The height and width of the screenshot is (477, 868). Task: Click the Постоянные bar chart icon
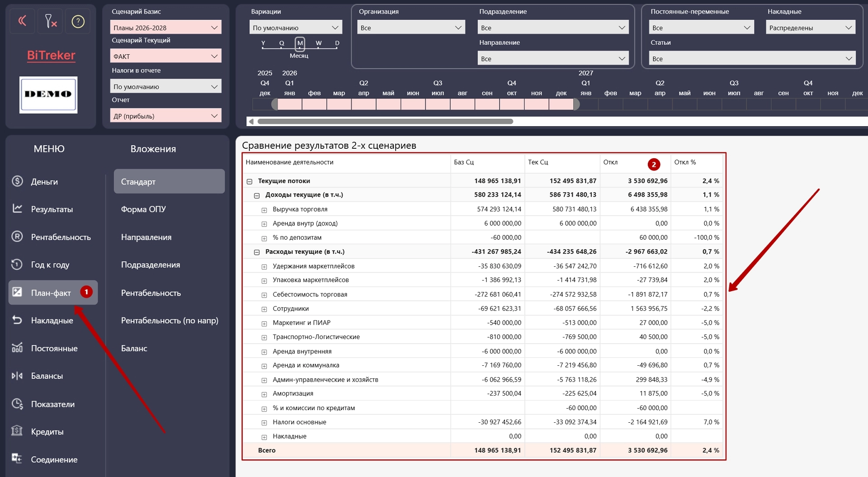[x=17, y=348]
